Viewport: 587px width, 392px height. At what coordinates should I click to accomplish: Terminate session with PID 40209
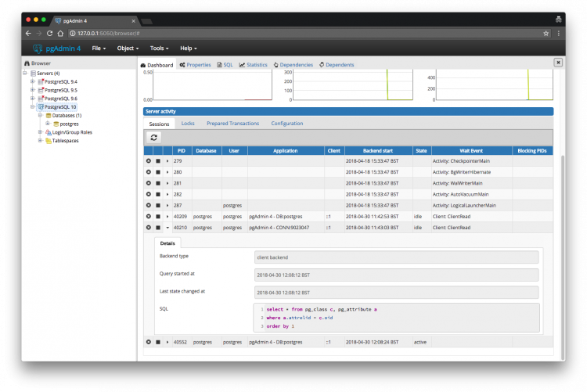point(149,216)
